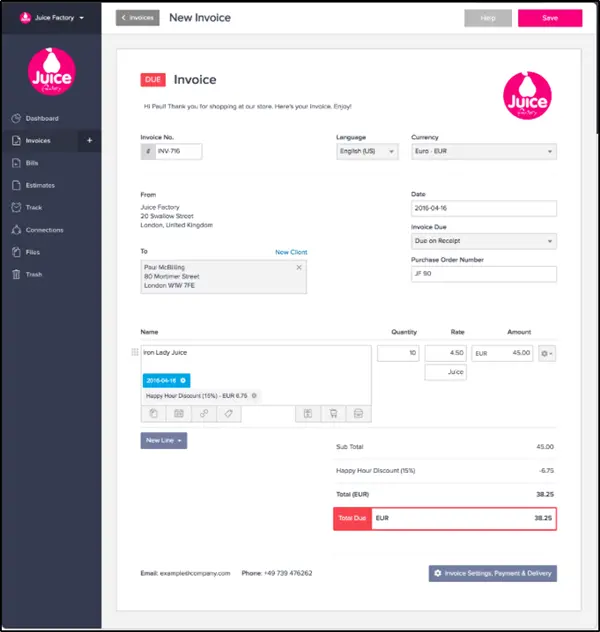
Task: Click the From address Juice Factory text
Action: [x=160, y=207]
